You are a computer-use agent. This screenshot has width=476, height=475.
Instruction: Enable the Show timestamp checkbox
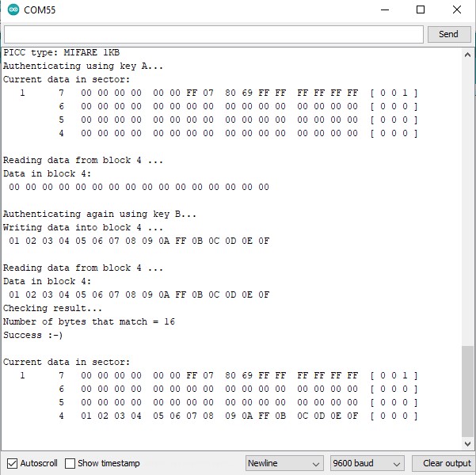[70, 463]
